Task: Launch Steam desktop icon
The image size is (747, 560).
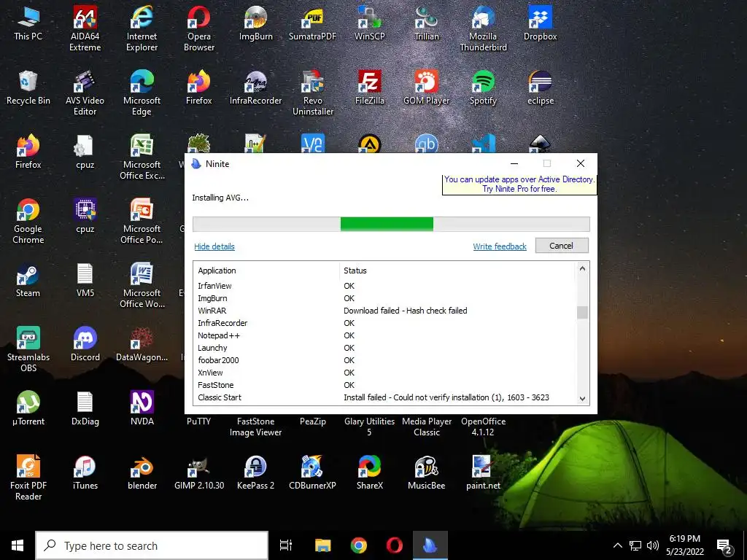Action: coord(28,279)
